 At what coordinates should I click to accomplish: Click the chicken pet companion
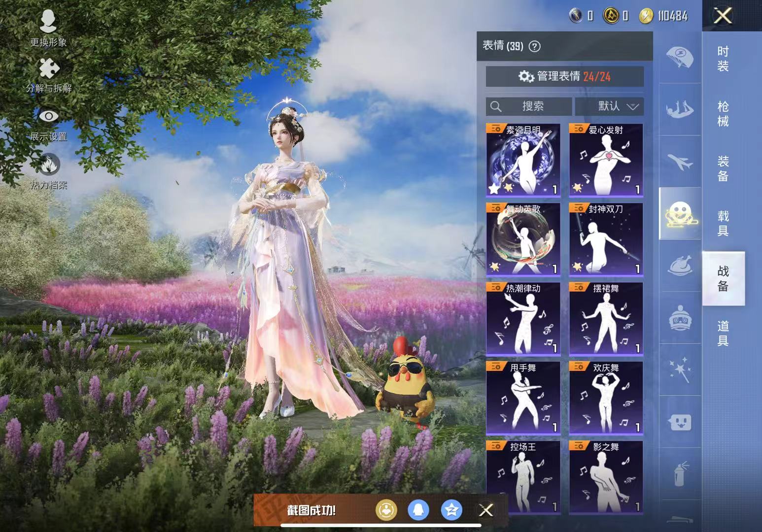click(x=405, y=384)
